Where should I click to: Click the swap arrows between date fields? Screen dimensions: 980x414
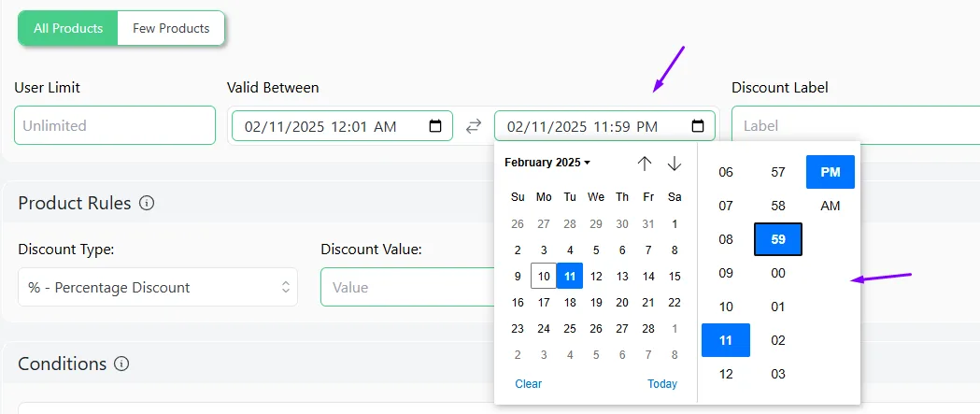point(474,126)
